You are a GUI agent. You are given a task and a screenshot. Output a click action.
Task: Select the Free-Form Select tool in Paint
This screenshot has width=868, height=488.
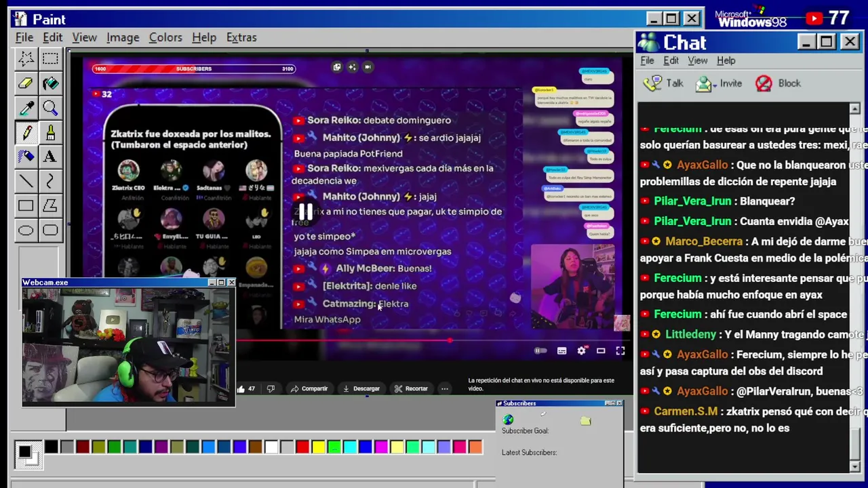26,59
